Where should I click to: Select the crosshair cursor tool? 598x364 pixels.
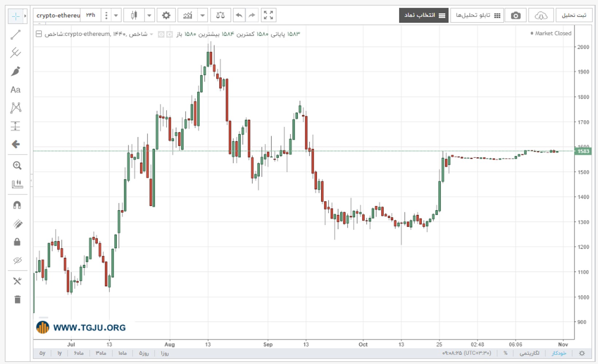point(16,16)
